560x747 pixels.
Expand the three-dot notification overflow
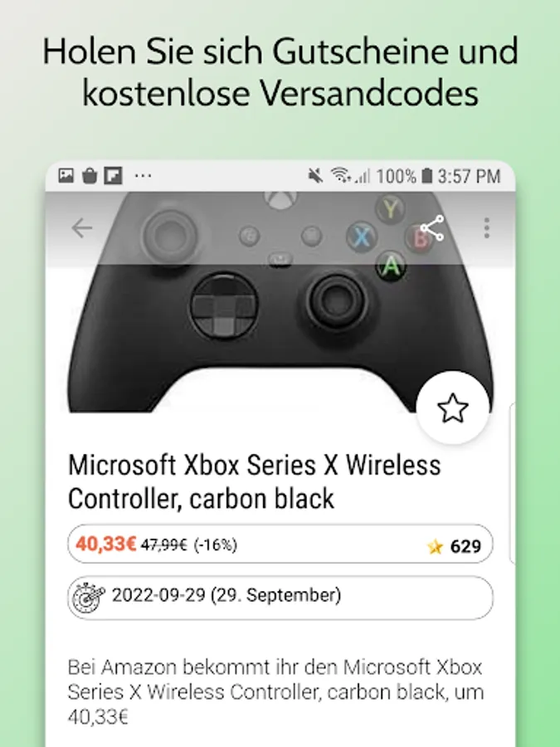coord(143,176)
